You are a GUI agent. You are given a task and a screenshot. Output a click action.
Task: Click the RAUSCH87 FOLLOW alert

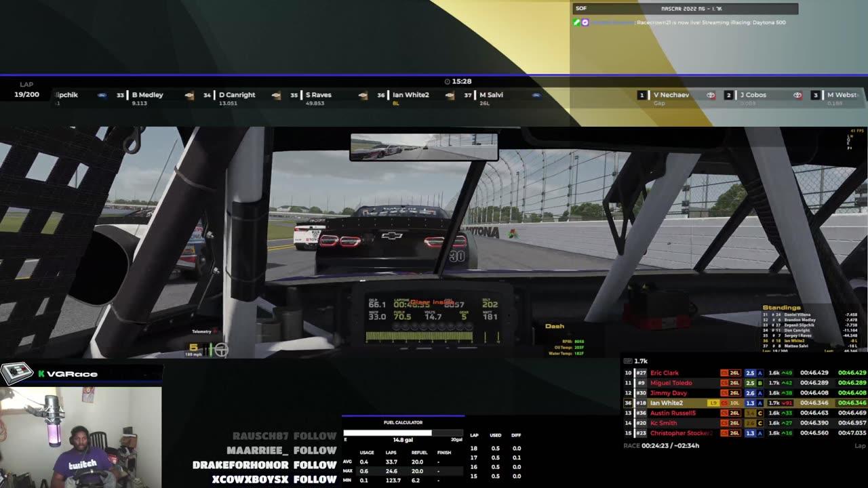[284, 436]
